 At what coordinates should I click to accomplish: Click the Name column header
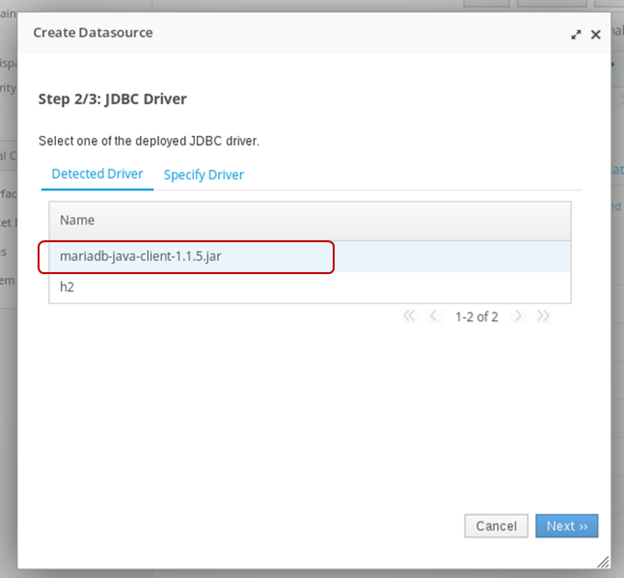coord(76,220)
